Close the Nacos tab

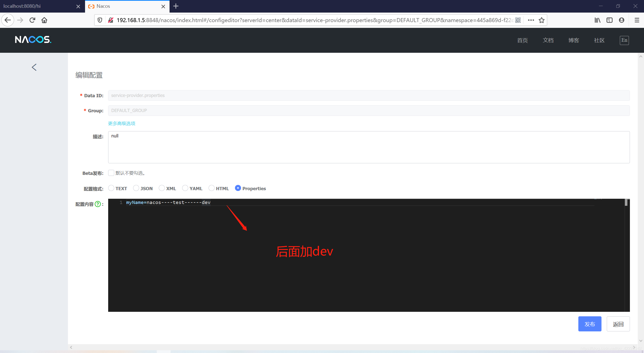coord(163,6)
